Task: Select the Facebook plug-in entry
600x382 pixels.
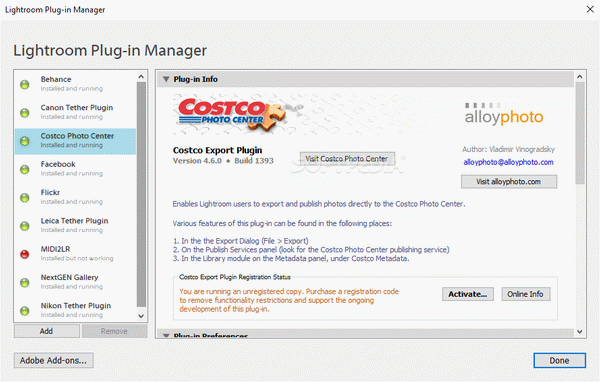Action: (75, 170)
